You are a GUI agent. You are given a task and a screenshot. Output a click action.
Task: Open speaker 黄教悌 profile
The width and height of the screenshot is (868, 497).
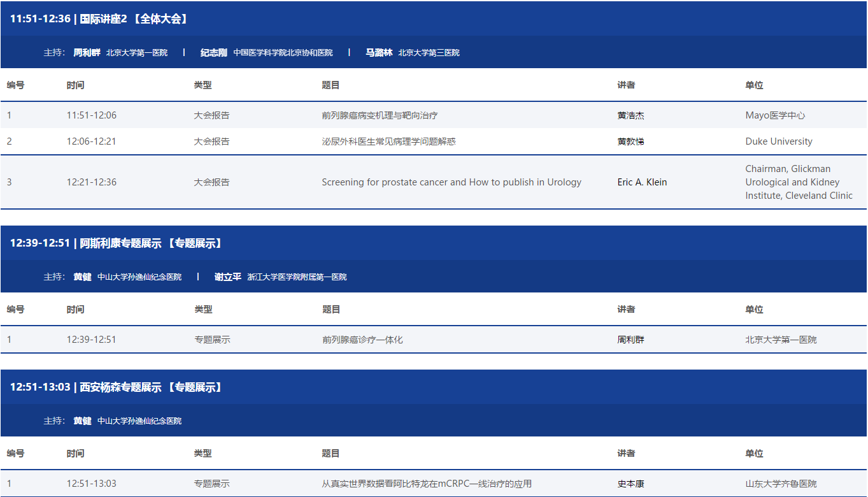pyautogui.click(x=630, y=141)
